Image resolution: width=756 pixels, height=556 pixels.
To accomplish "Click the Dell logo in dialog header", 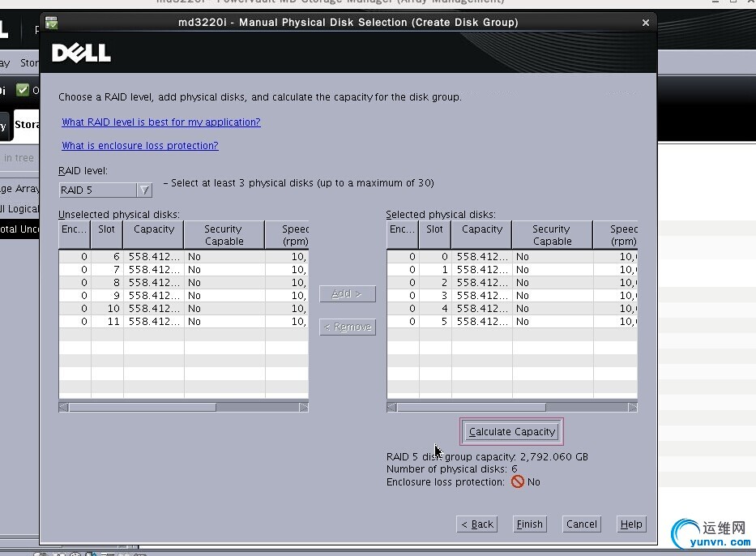I will click(81, 53).
